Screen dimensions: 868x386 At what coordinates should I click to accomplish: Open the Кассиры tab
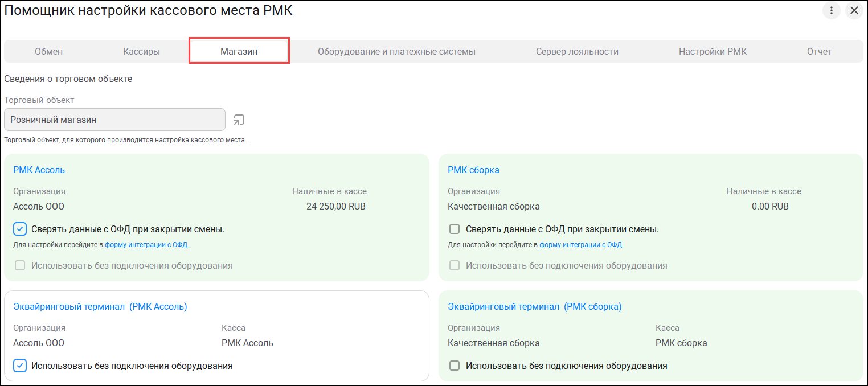click(141, 52)
